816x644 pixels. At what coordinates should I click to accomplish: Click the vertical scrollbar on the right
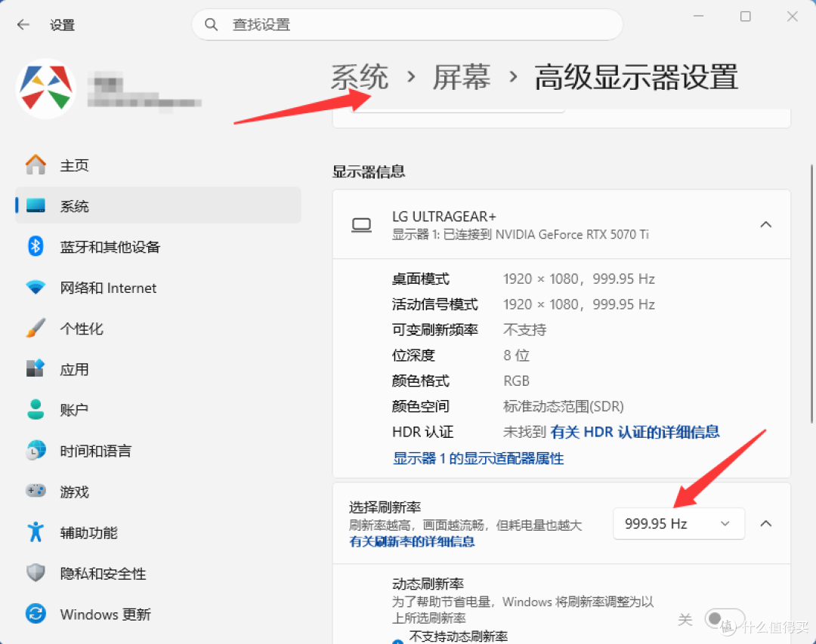[x=811, y=294]
